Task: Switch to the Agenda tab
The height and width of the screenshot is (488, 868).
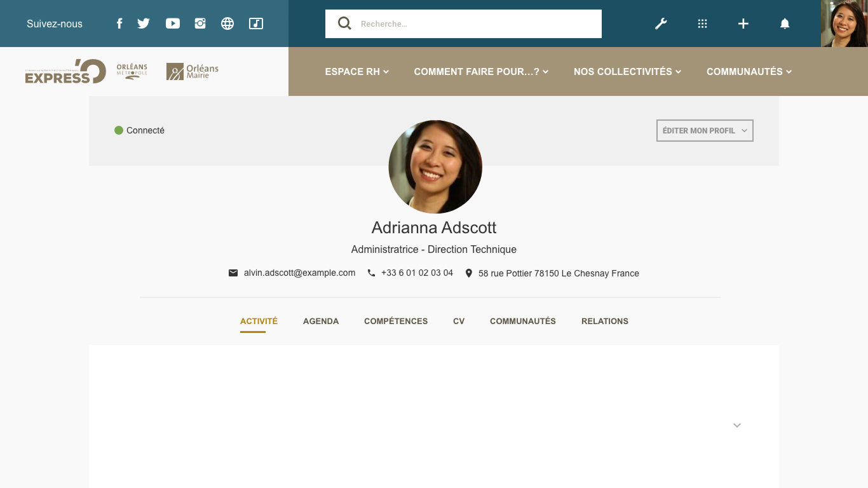Action: point(321,321)
